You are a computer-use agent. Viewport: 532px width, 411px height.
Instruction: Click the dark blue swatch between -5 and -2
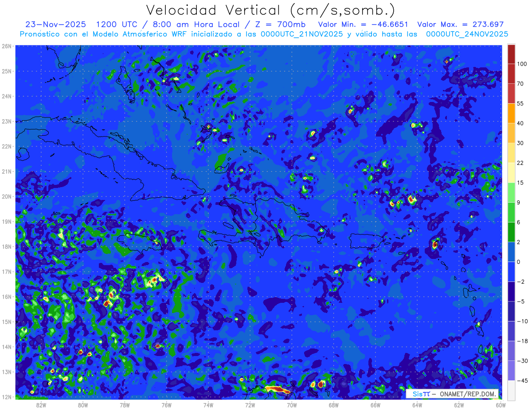tap(511, 291)
